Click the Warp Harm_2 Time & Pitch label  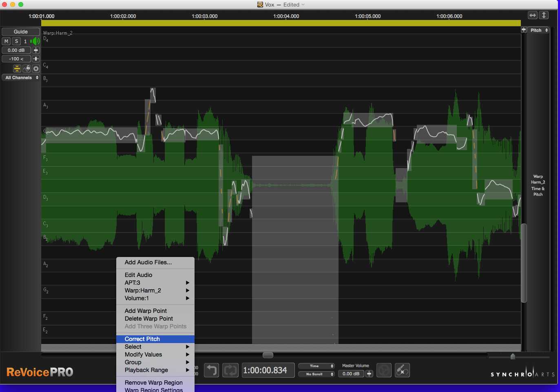pyautogui.click(x=538, y=186)
